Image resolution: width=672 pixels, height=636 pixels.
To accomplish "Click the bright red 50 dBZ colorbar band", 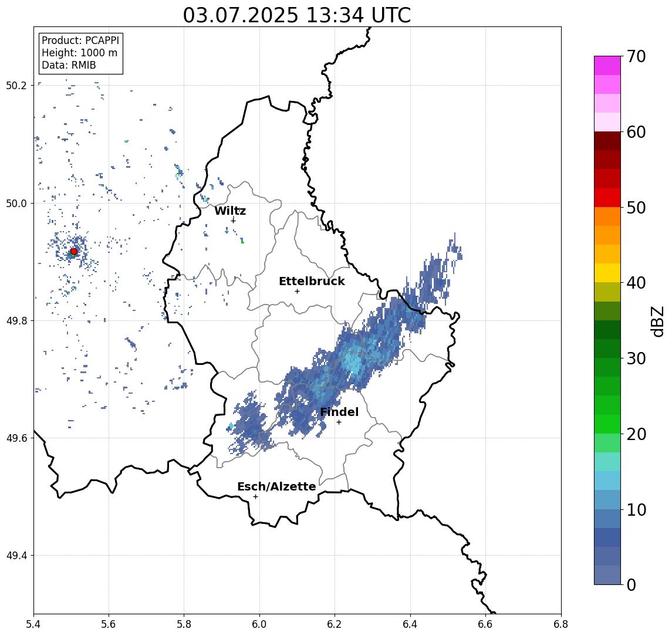I will (607, 198).
